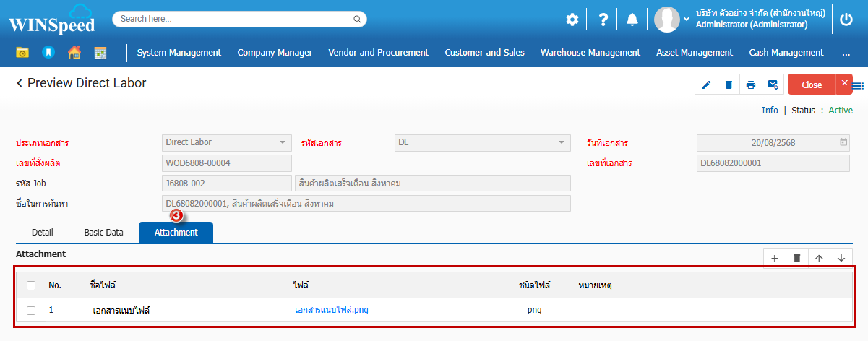Add a new attachment with plus icon

(x=774, y=258)
